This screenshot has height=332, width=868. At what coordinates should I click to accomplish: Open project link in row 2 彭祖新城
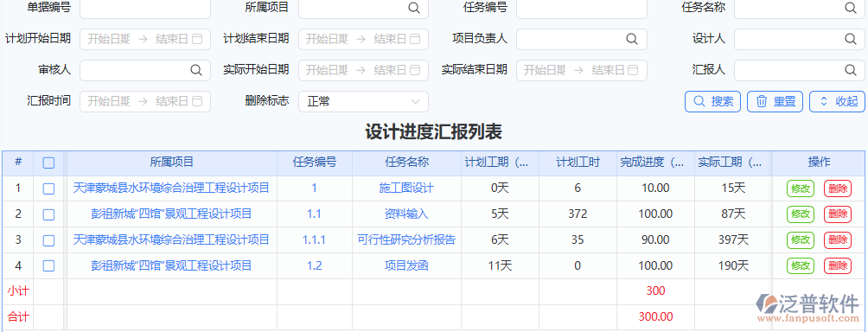click(x=171, y=214)
